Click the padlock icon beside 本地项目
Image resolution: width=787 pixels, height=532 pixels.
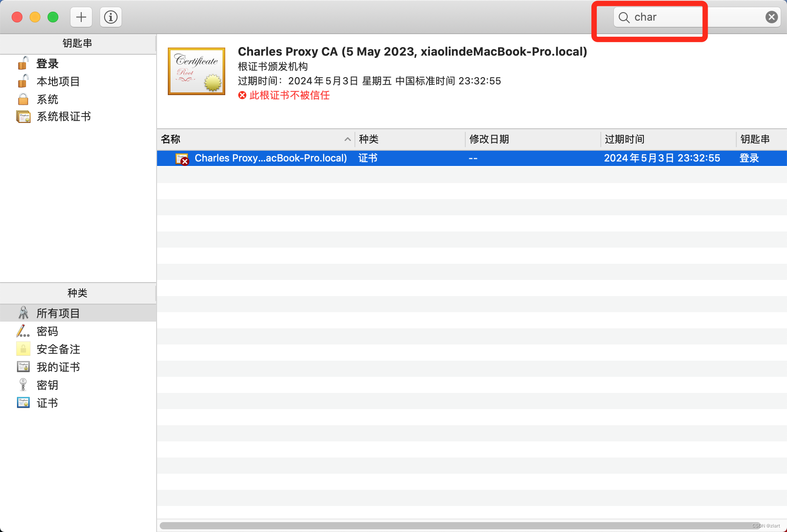23,81
